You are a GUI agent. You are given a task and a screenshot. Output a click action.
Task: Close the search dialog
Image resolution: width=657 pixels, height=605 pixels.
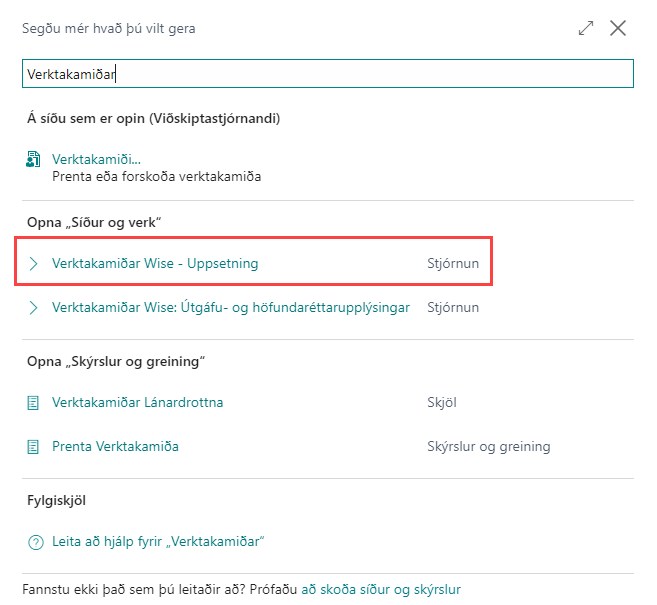(618, 29)
